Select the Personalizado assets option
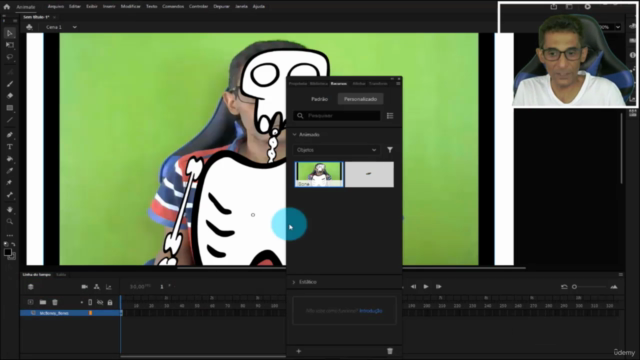The image size is (640, 360). [360, 99]
